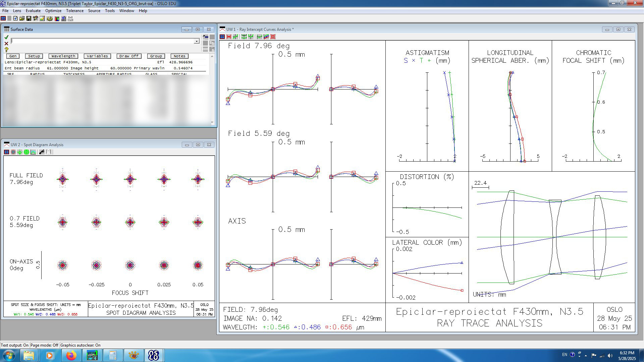Click the Primary wavln value 0.546074
Image resolution: width=644 pixels, height=362 pixels.
pyautogui.click(x=183, y=68)
